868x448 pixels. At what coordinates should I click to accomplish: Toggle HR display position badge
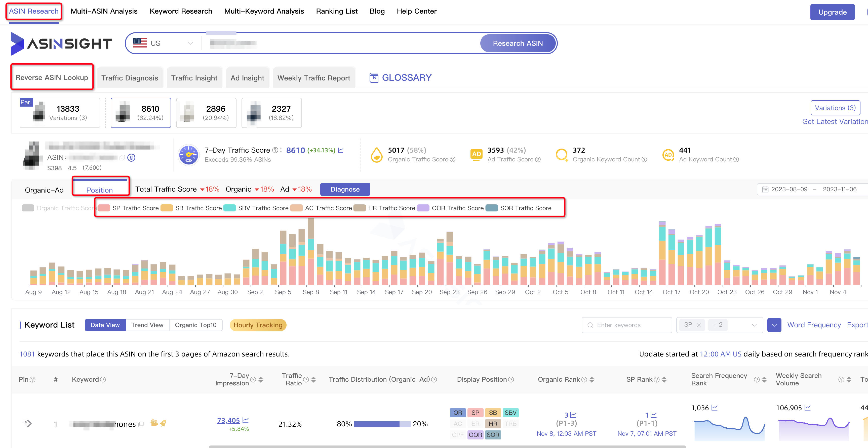pyautogui.click(x=493, y=424)
